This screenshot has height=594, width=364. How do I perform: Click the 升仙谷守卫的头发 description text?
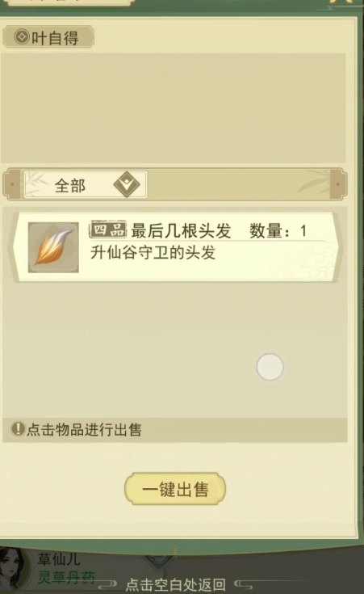[153, 252]
